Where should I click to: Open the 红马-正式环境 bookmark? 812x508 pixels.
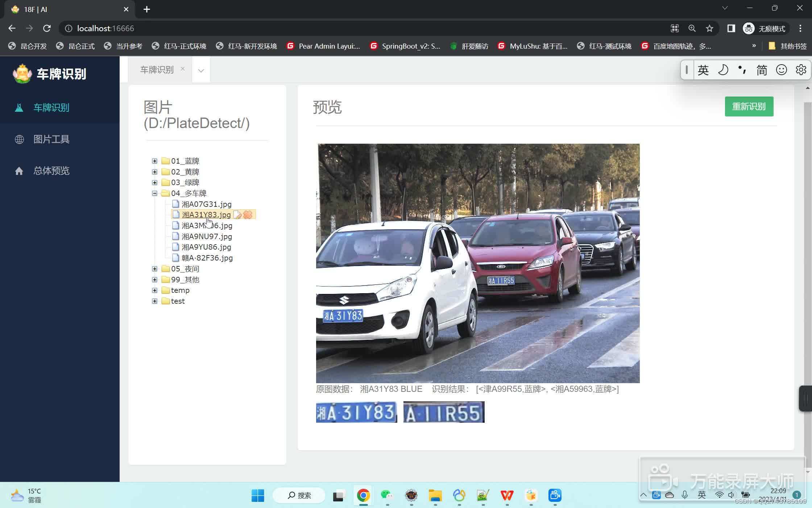click(x=180, y=46)
